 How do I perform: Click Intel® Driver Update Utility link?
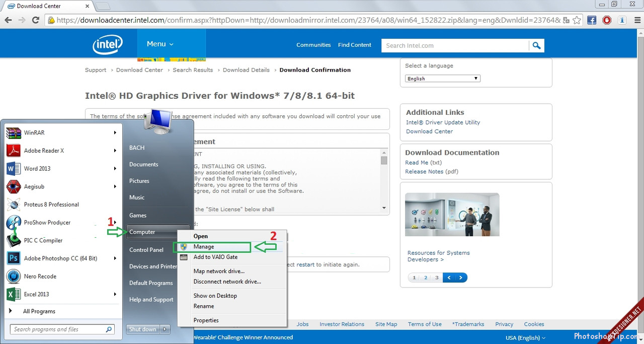pos(443,122)
